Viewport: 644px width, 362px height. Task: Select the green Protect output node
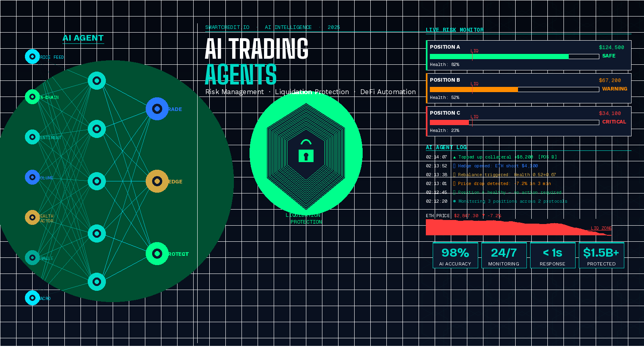click(x=157, y=254)
